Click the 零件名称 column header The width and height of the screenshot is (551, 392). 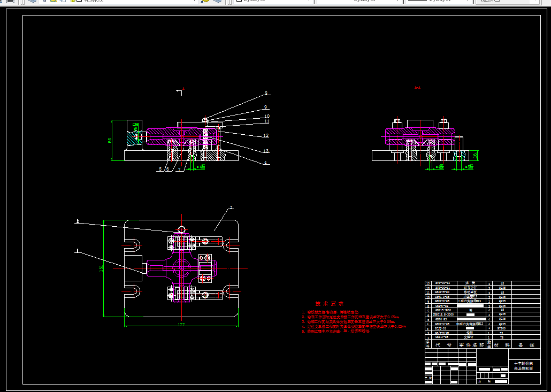pos(472,345)
